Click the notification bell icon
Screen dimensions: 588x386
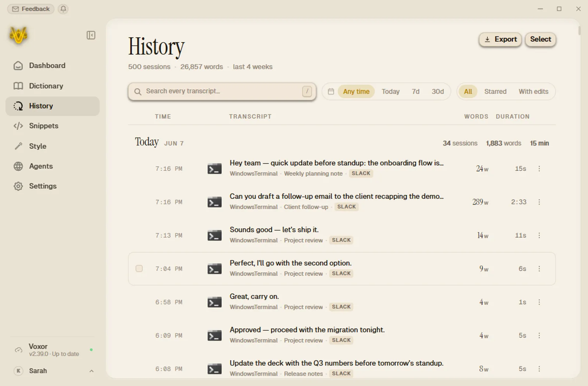point(63,9)
